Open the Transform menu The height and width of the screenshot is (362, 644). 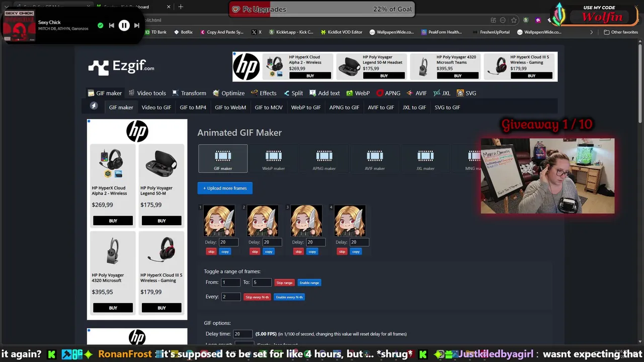coord(189,93)
